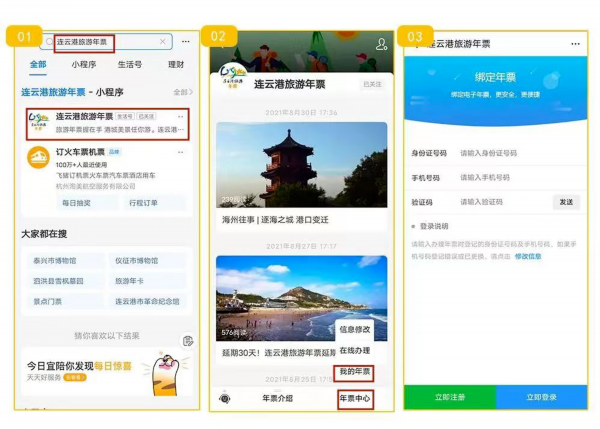Click the 修改信息 link

pyautogui.click(x=528, y=256)
